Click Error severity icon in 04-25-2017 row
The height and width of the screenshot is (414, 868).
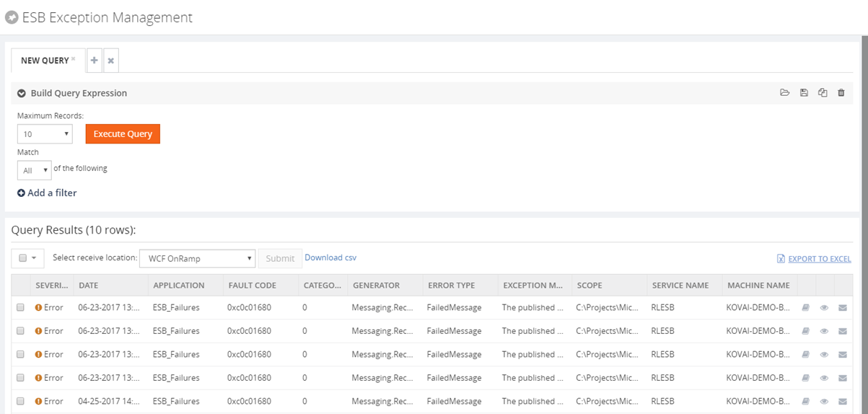[39, 401]
